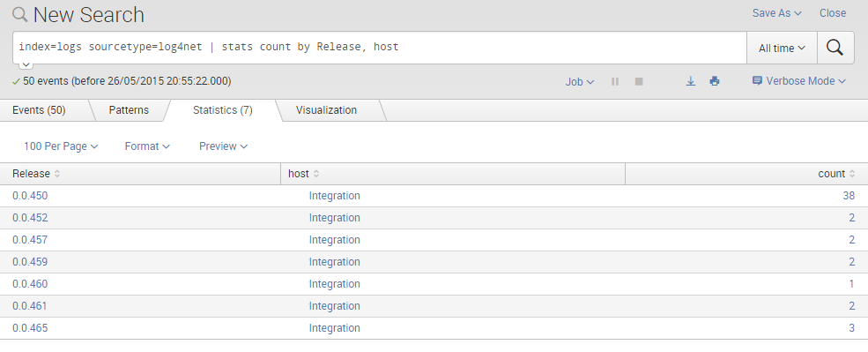Switch to Events (50) tab
The height and width of the screenshot is (352, 868).
(x=39, y=110)
